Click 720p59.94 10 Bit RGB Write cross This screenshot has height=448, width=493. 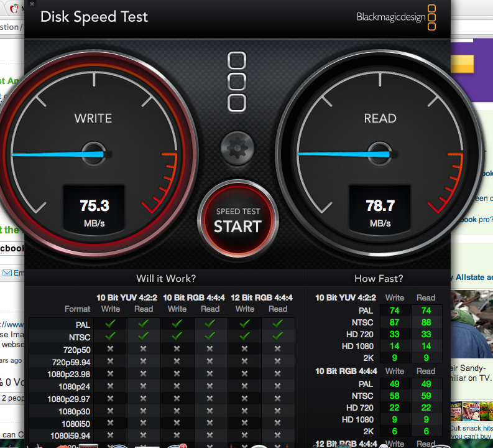(x=177, y=361)
